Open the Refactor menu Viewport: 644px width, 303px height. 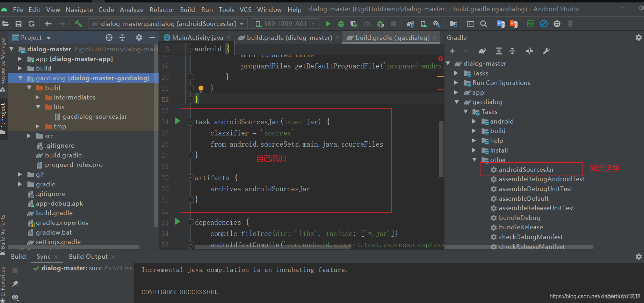pyautogui.click(x=162, y=9)
